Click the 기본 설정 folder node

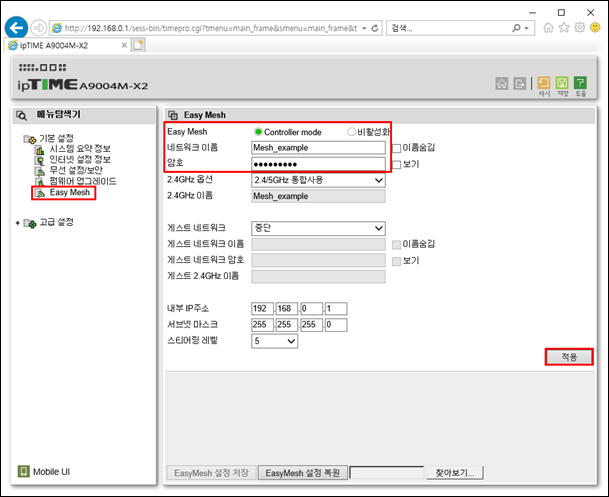tap(56, 138)
